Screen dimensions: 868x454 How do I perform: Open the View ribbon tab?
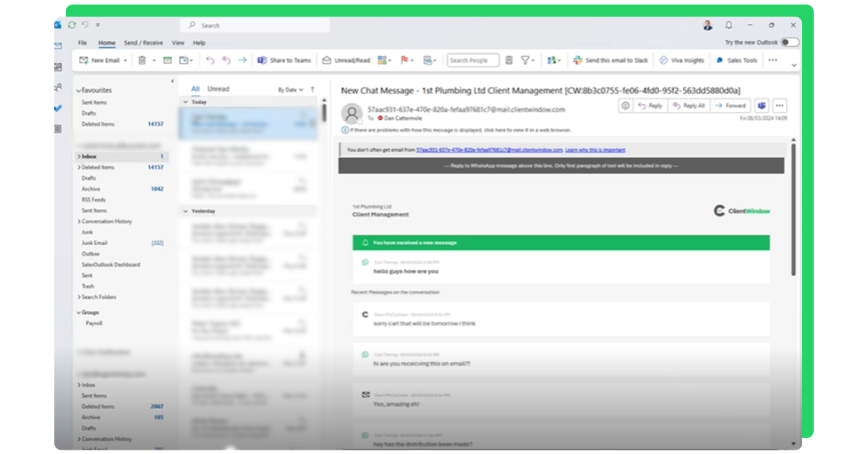(178, 43)
